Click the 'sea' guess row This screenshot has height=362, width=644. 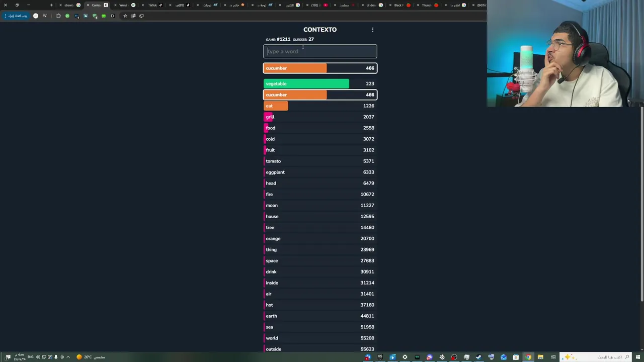(x=320, y=327)
